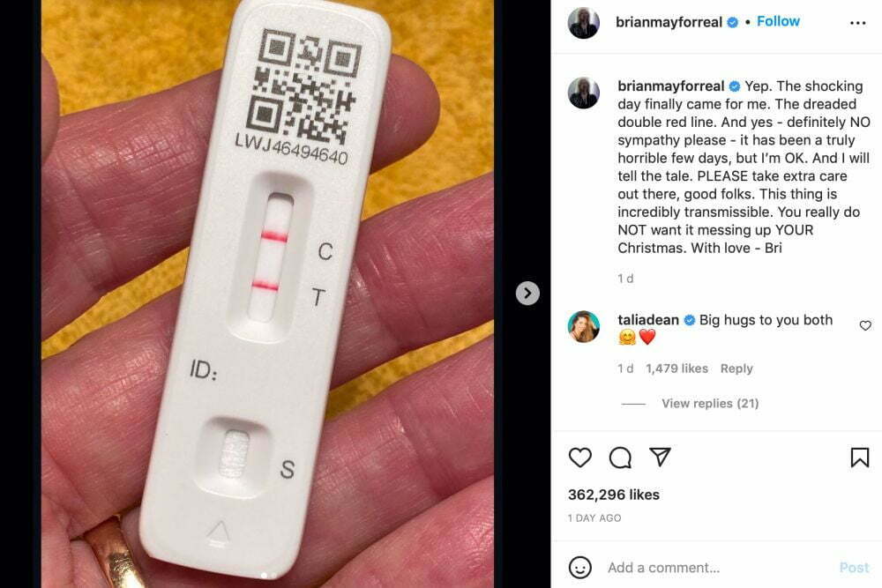Image resolution: width=882 pixels, height=588 pixels.
Task: View 1,479 likes on comment
Action: [x=676, y=368]
